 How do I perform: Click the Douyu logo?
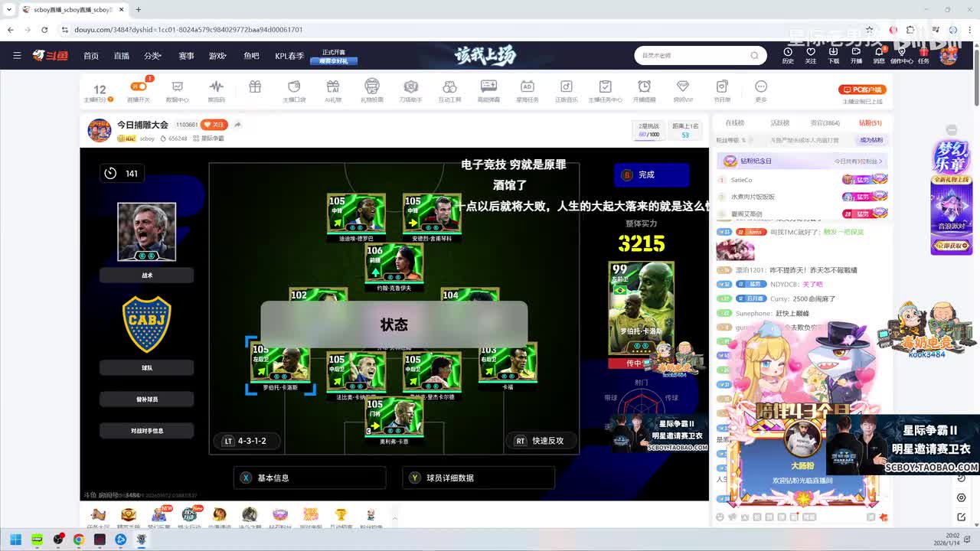51,55
